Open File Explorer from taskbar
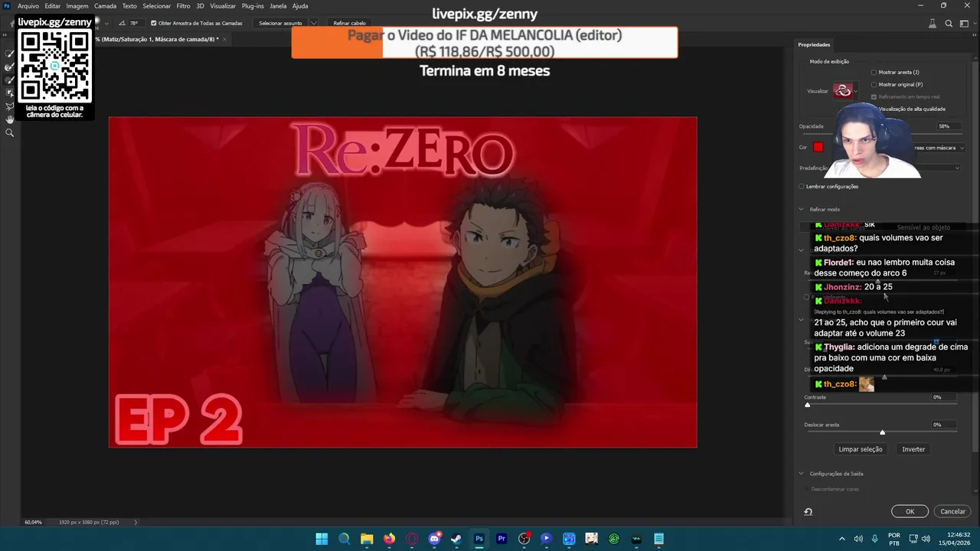The image size is (980, 551). [367, 539]
